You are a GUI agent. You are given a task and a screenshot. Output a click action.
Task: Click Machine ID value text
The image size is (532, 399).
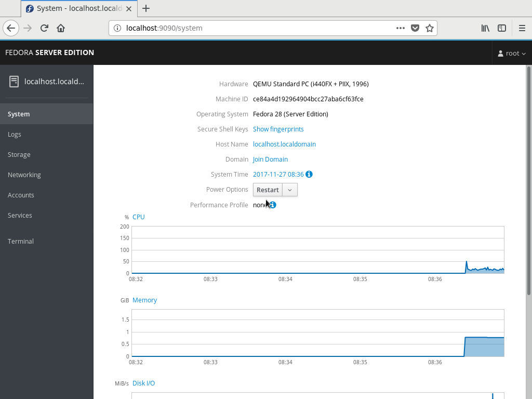pos(308,99)
